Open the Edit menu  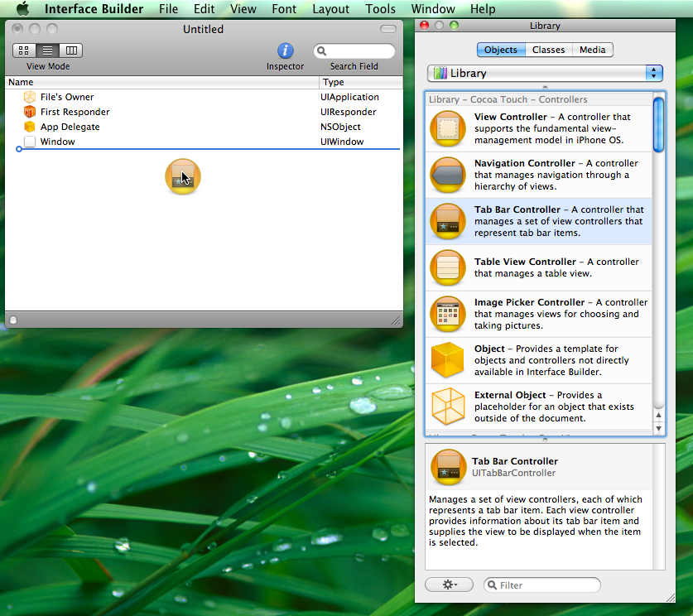point(204,9)
